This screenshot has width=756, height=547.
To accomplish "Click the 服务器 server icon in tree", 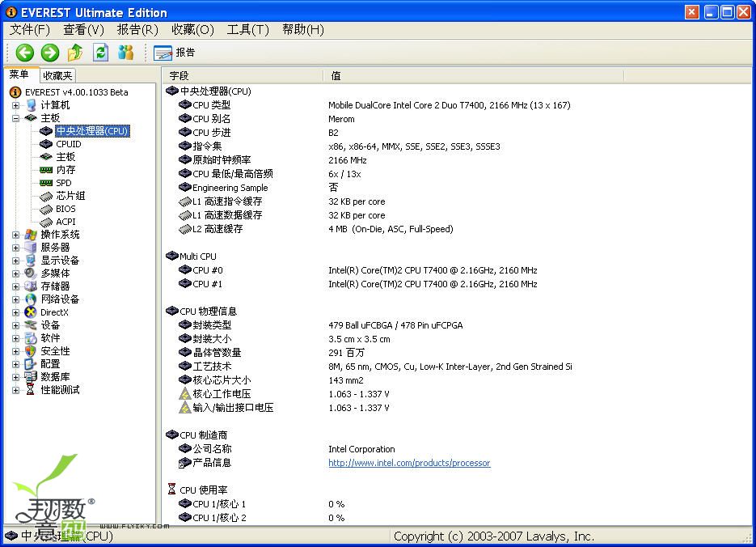I will click(31, 248).
